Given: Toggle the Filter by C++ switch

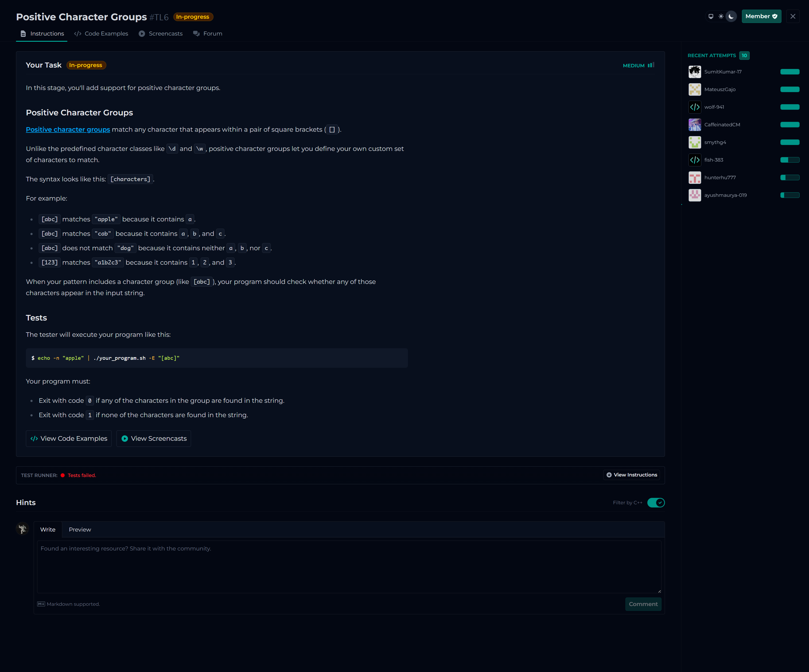Looking at the screenshot, I should [x=656, y=503].
